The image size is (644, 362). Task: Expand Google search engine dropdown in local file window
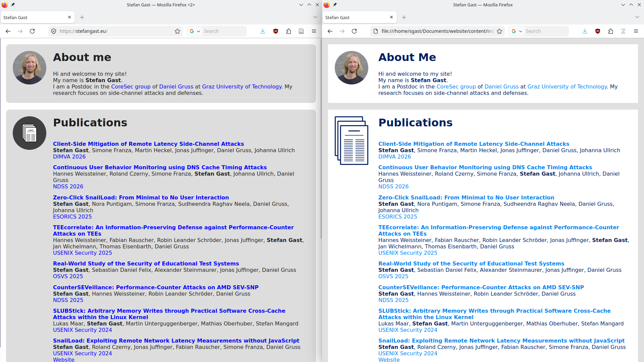[517, 31]
